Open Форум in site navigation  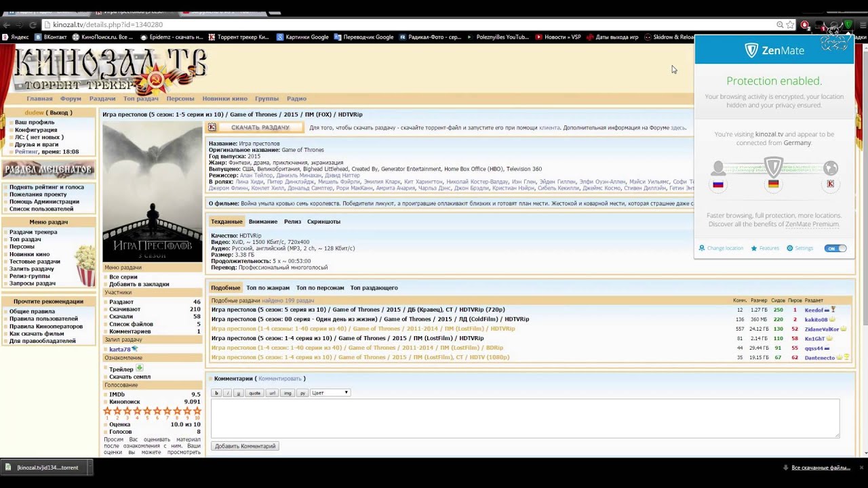click(x=71, y=99)
